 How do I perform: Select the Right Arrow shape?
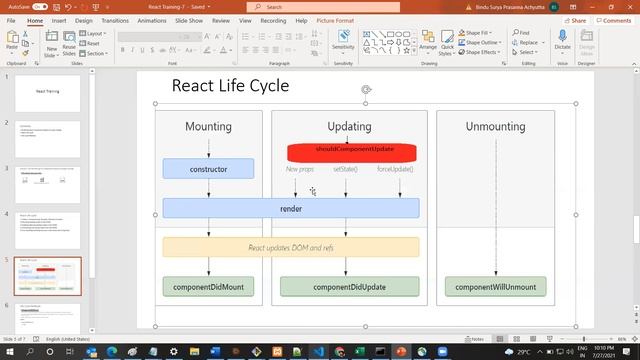click(x=391, y=42)
